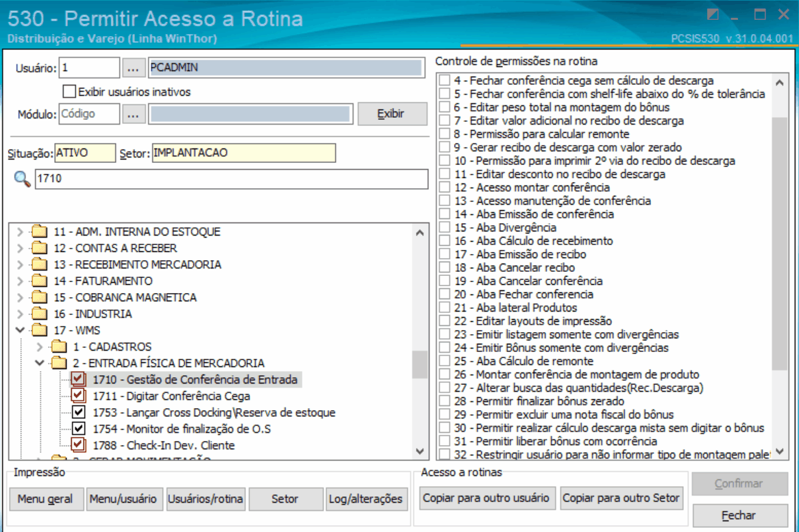Image resolution: width=799 pixels, height=532 pixels.
Task: Uncheck routine 1754 Monitor de finalização de O.S
Action: (x=78, y=429)
